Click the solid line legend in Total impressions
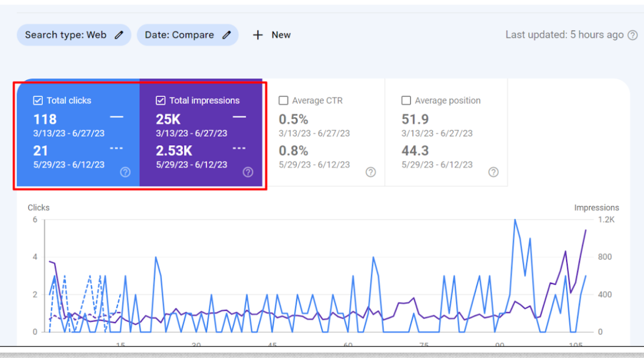644x358 pixels. tap(239, 116)
